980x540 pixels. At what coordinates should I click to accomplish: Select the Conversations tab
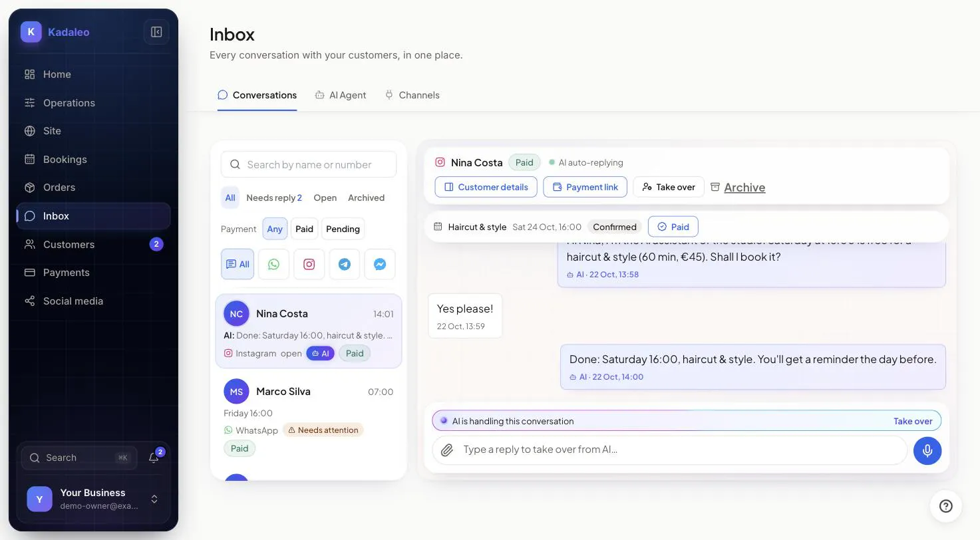coord(257,95)
